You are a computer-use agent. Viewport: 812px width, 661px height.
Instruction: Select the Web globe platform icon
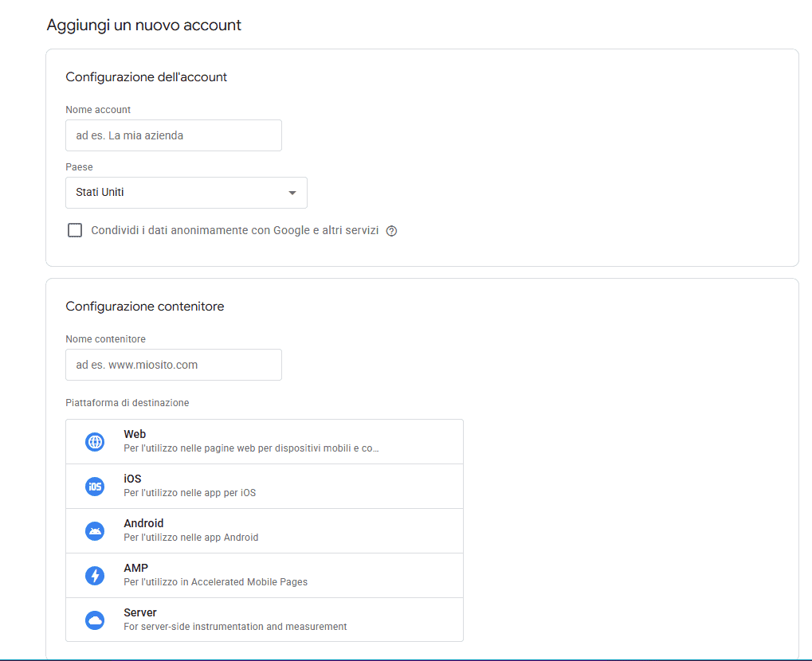[x=95, y=441]
